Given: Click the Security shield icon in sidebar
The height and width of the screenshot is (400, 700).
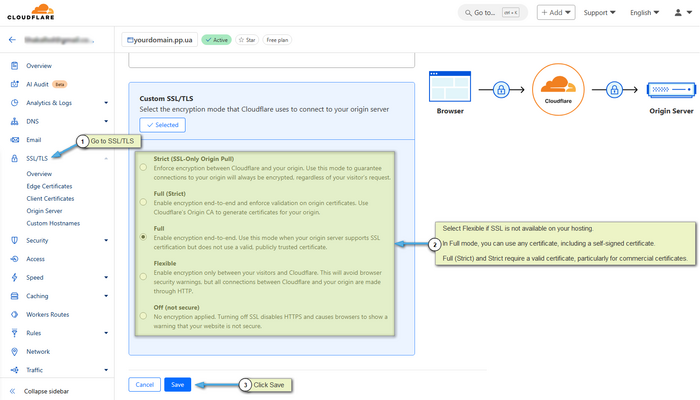Looking at the screenshot, I should pyautogui.click(x=14, y=240).
